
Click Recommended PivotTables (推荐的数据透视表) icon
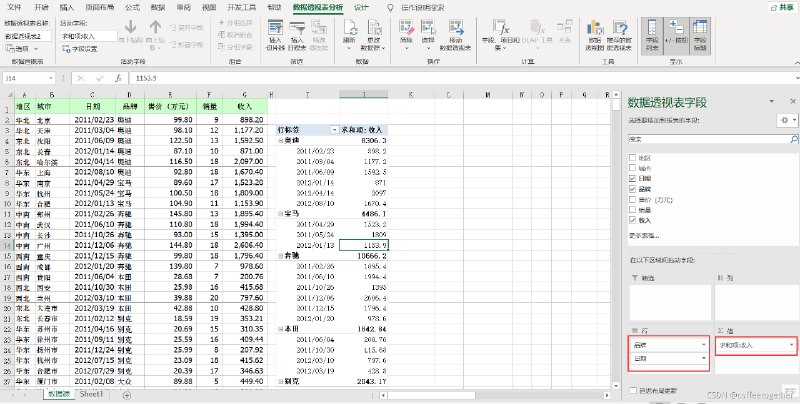tap(619, 35)
